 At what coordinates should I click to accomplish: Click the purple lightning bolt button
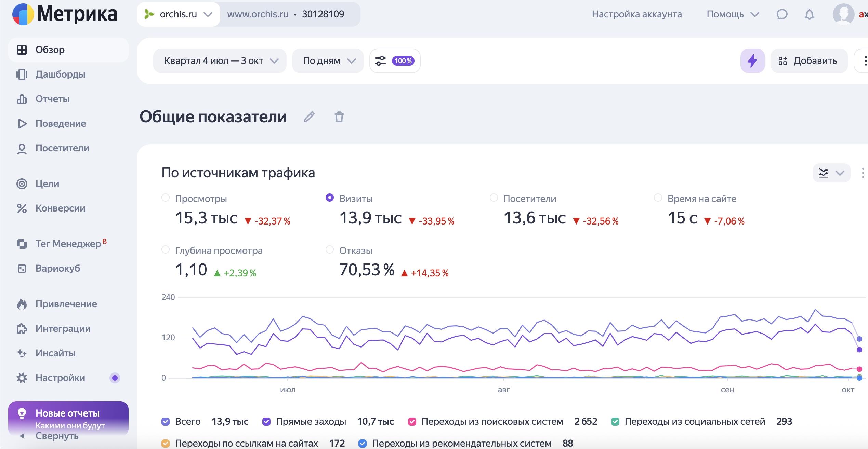pos(752,61)
